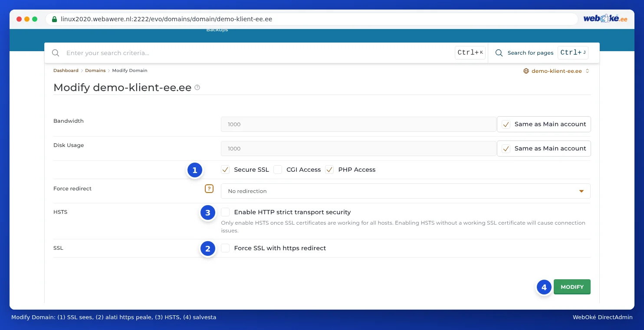Open the Force redirect help question icon

tap(209, 189)
